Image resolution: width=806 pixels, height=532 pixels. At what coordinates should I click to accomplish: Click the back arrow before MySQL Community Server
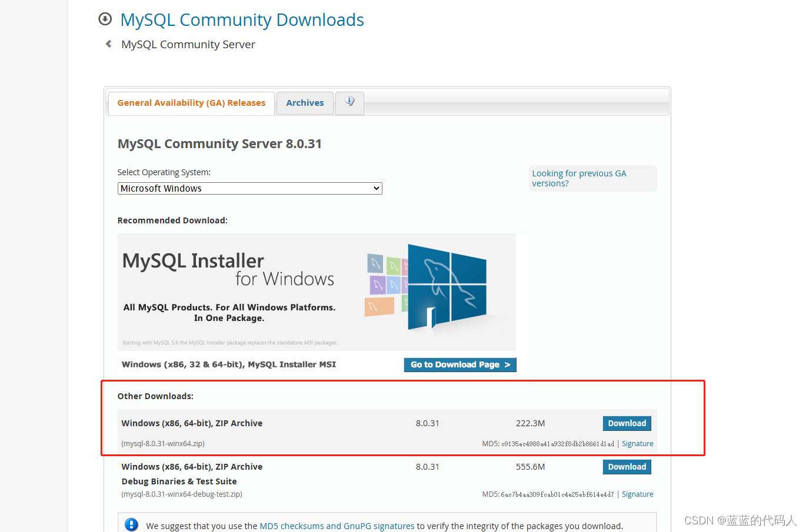(x=108, y=44)
